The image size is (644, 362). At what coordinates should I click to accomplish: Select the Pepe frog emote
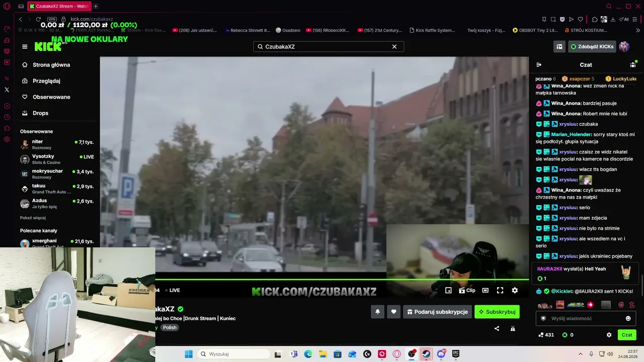tap(576, 305)
